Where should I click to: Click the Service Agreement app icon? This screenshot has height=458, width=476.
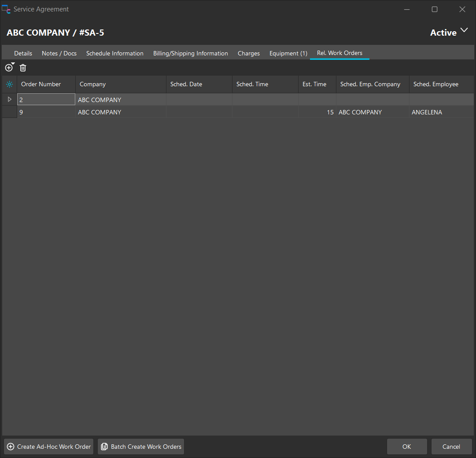click(6, 9)
